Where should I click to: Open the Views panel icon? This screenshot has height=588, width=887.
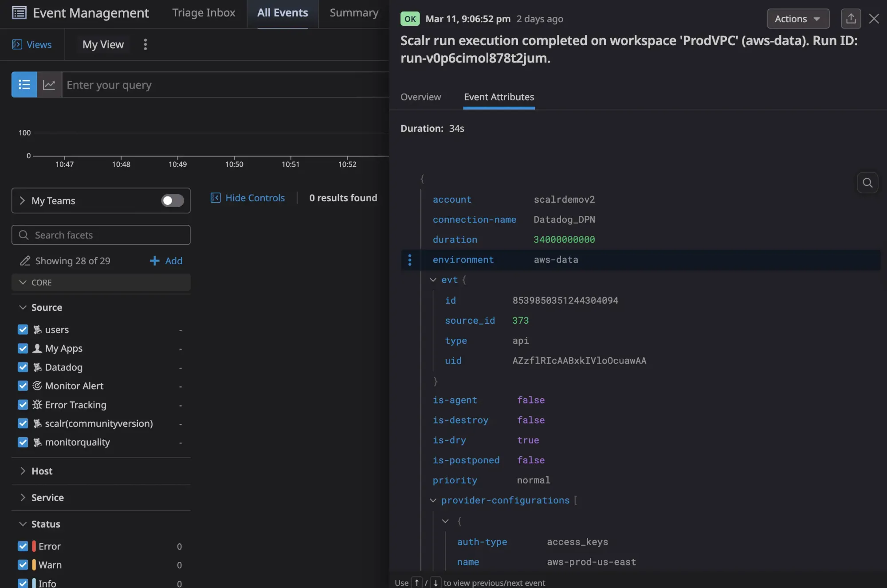(x=17, y=44)
